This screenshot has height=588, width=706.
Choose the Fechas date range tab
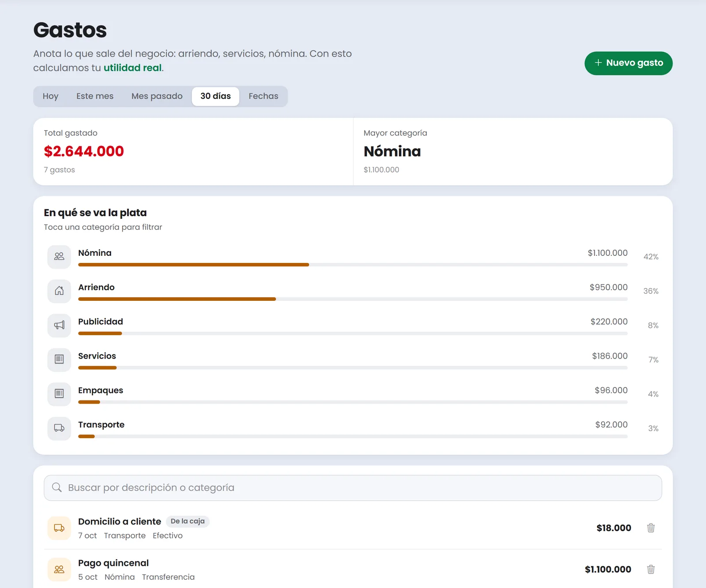click(x=263, y=96)
